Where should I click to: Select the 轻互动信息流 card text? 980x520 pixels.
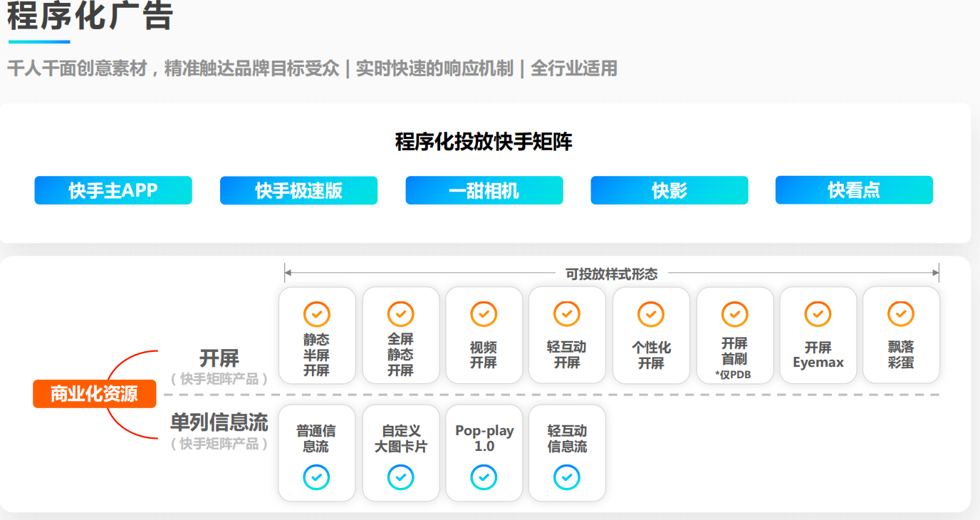pos(567,439)
